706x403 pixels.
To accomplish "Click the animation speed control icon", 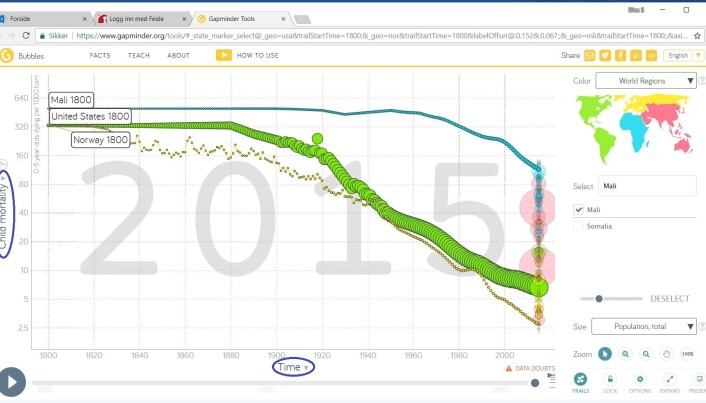I will click(551, 380).
